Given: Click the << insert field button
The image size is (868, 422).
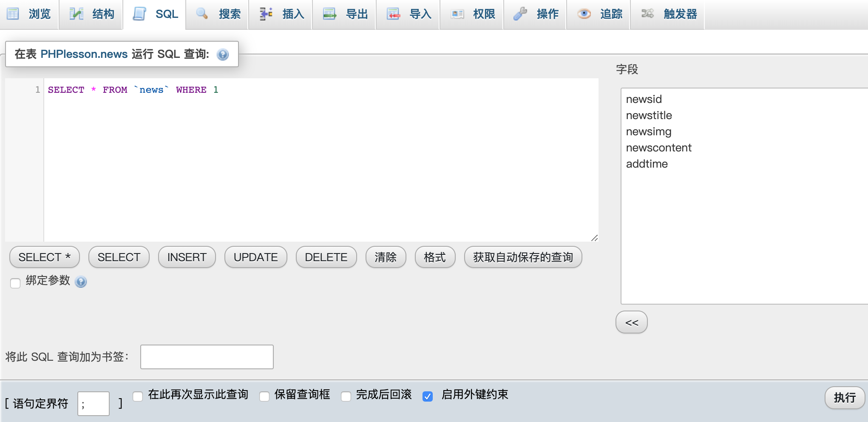Looking at the screenshot, I should 632,322.
